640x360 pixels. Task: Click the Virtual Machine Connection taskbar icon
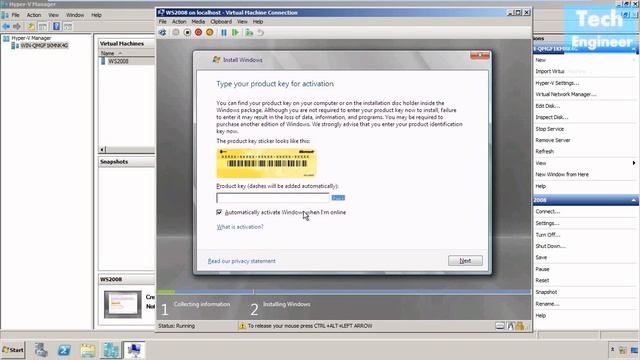[134, 350]
